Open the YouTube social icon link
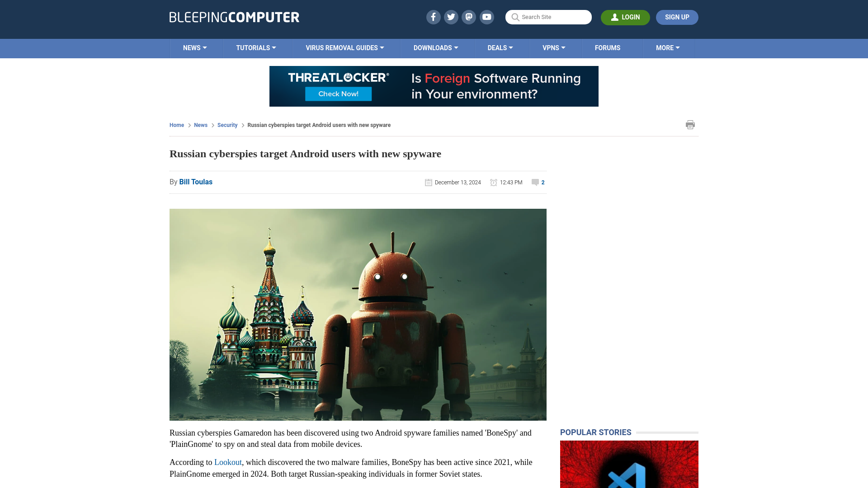The image size is (868, 488). click(487, 17)
